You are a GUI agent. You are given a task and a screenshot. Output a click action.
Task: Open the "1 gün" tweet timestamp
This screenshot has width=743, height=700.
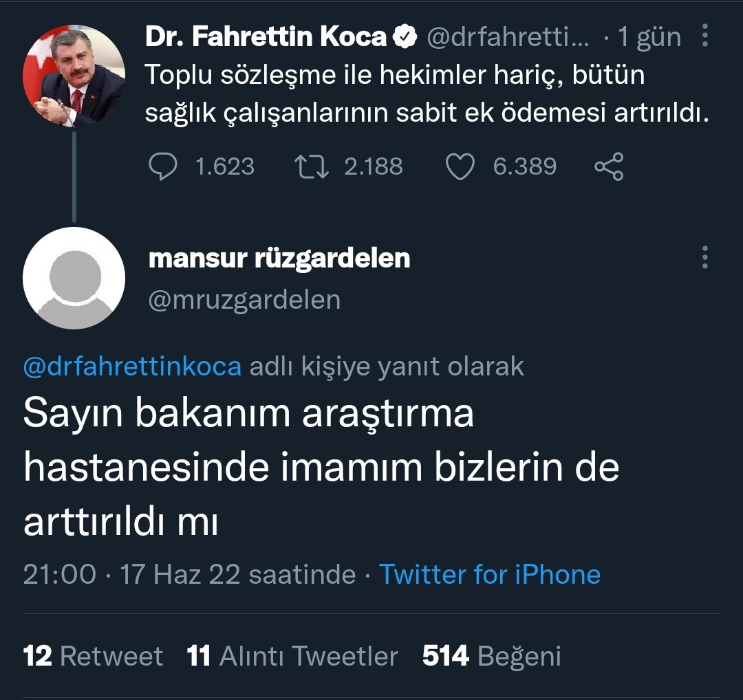click(649, 37)
